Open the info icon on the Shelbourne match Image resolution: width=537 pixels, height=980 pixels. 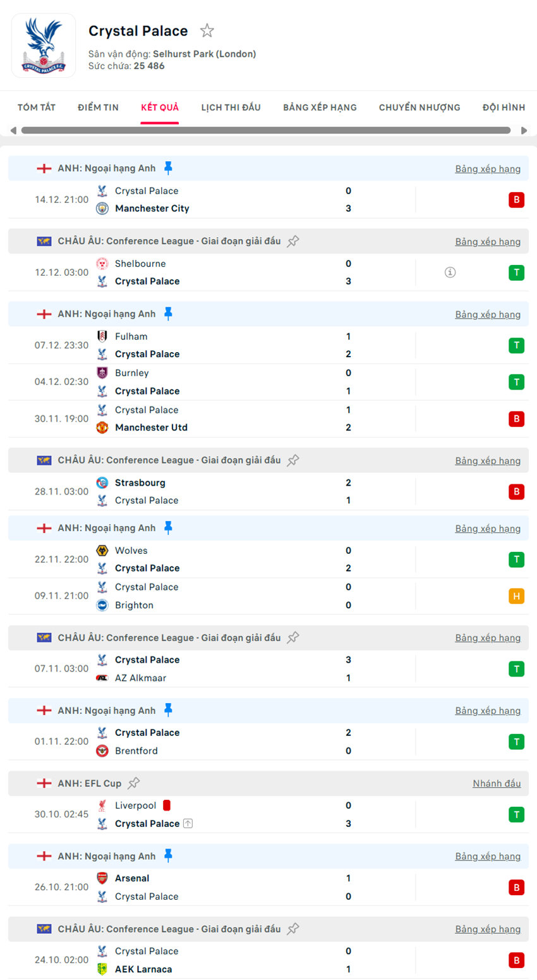coord(449,273)
